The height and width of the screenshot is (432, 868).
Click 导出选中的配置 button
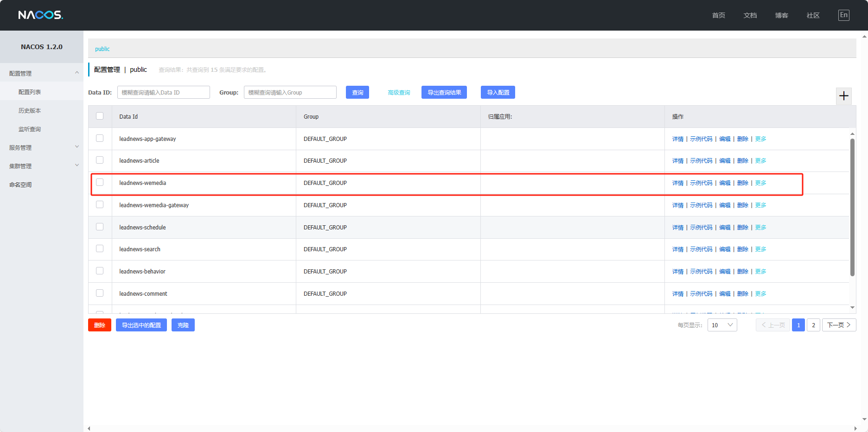[x=141, y=325]
